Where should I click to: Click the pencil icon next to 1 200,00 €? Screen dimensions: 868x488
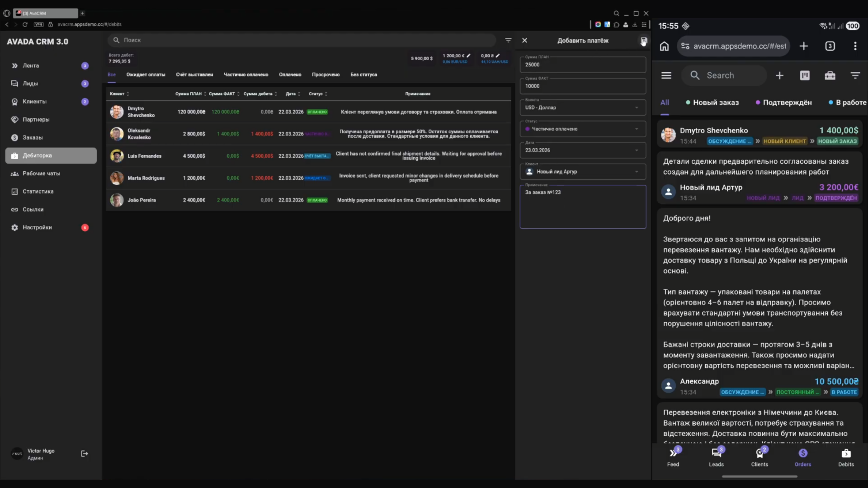tap(469, 56)
